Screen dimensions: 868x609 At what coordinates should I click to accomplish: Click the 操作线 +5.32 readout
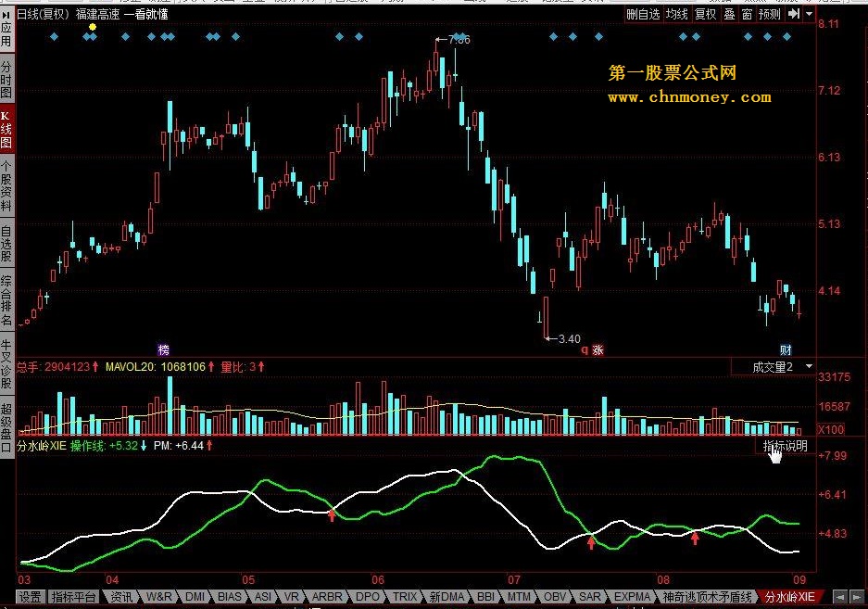click(108, 446)
